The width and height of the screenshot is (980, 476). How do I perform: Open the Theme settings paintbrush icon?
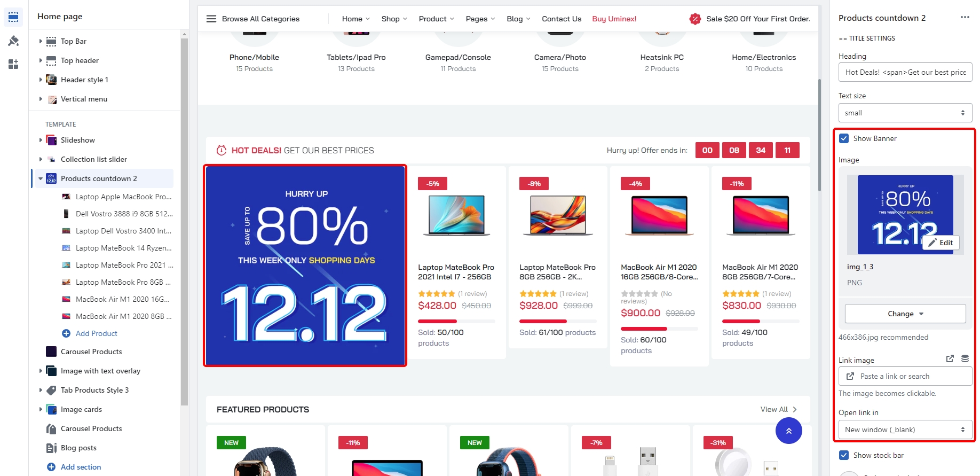(13, 41)
